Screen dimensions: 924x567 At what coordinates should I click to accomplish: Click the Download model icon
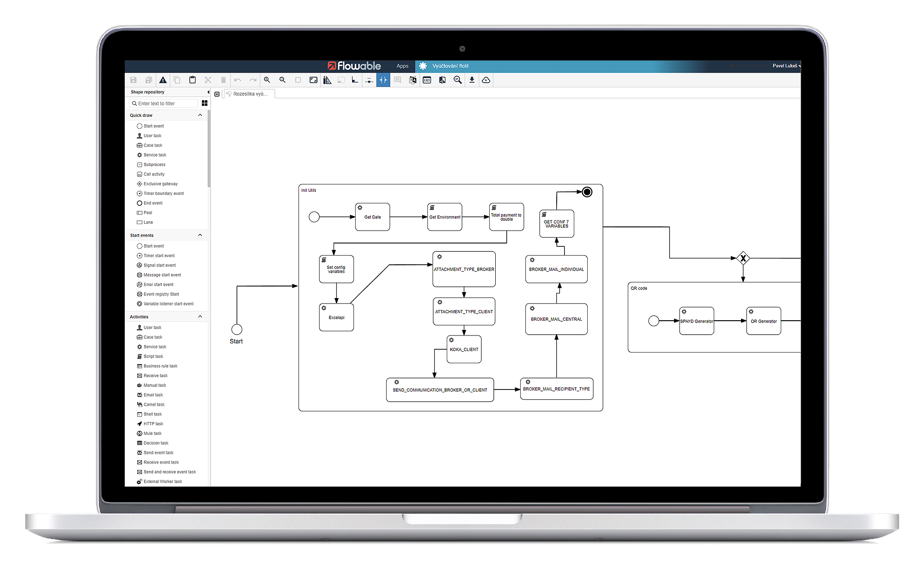[x=472, y=80]
